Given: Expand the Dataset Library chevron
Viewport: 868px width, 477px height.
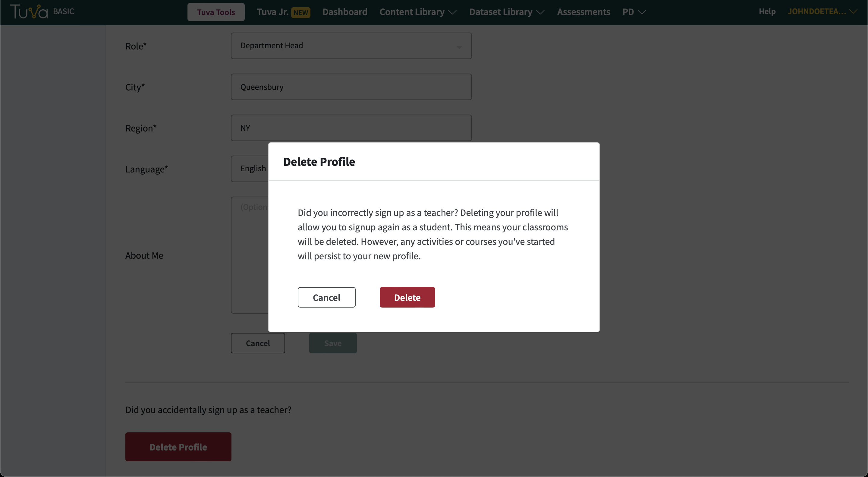Looking at the screenshot, I should point(540,12).
